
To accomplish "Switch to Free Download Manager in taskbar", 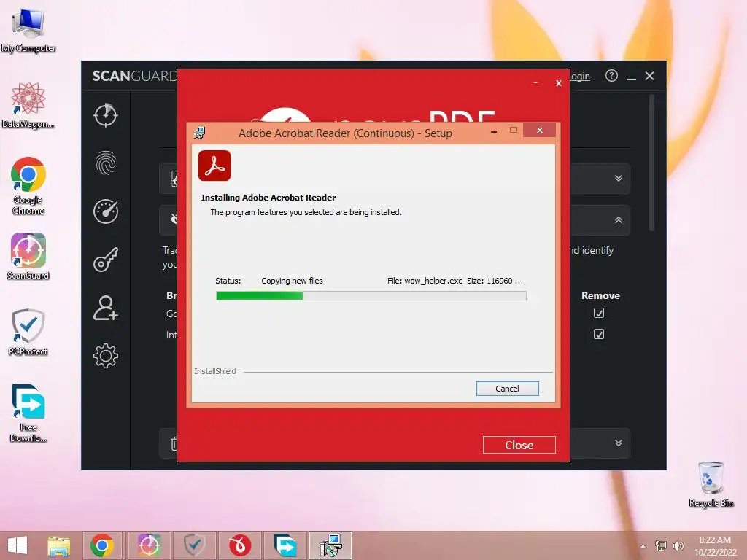I will (x=285, y=545).
